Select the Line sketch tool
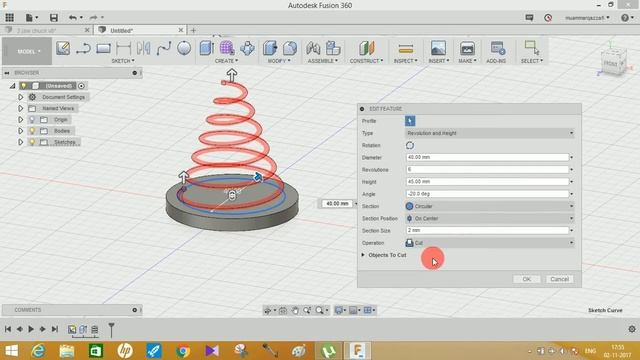Viewport: 640px width, 360px height. click(83, 49)
